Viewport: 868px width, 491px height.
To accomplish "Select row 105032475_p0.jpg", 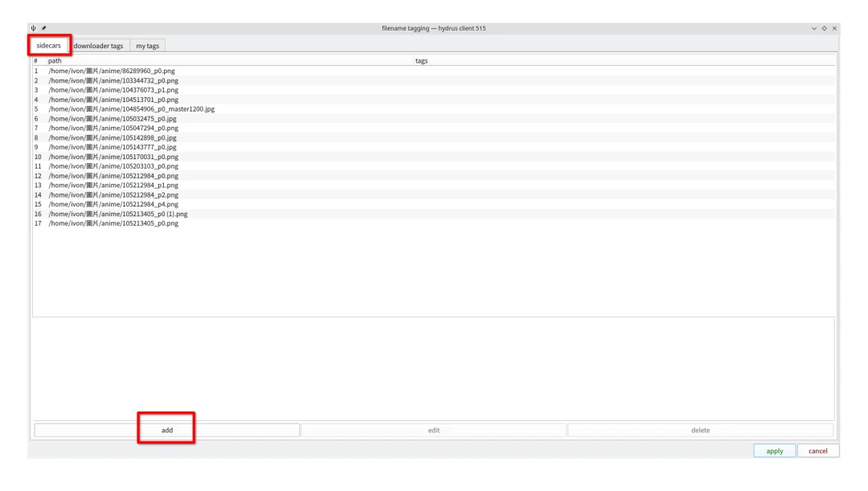I will (434, 118).
